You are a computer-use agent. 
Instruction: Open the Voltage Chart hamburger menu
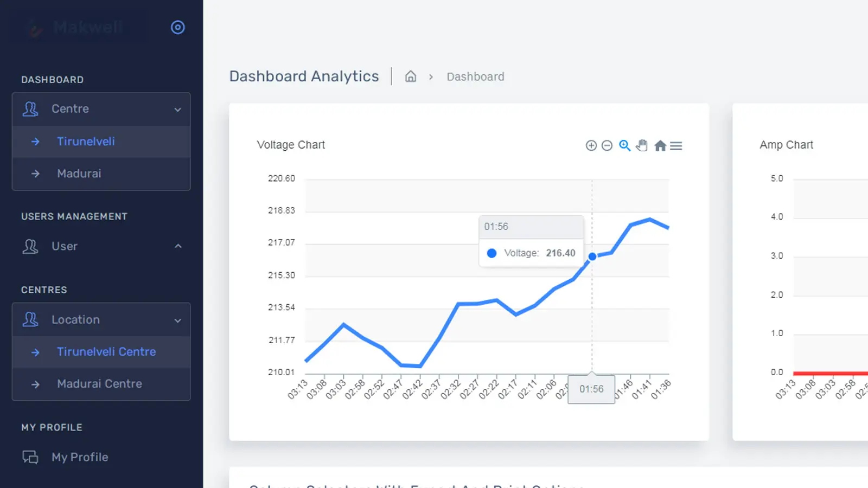(x=676, y=146)
